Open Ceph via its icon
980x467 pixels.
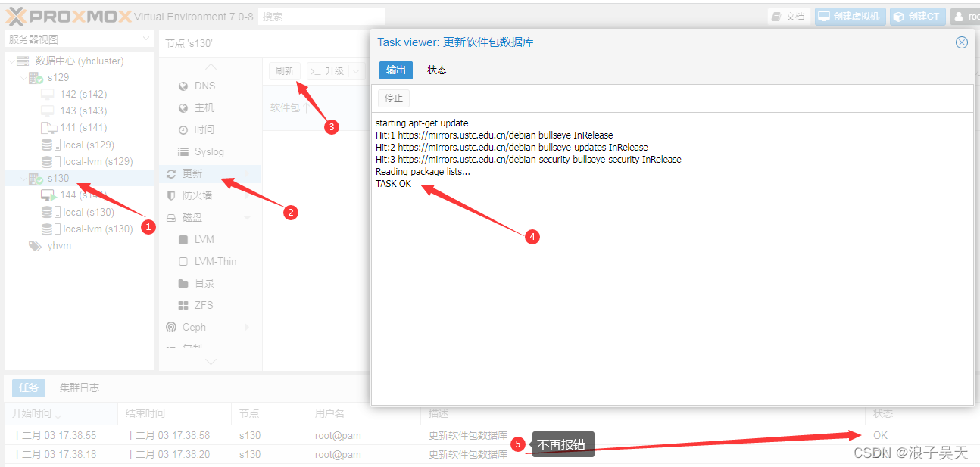[x=171, y=327]
